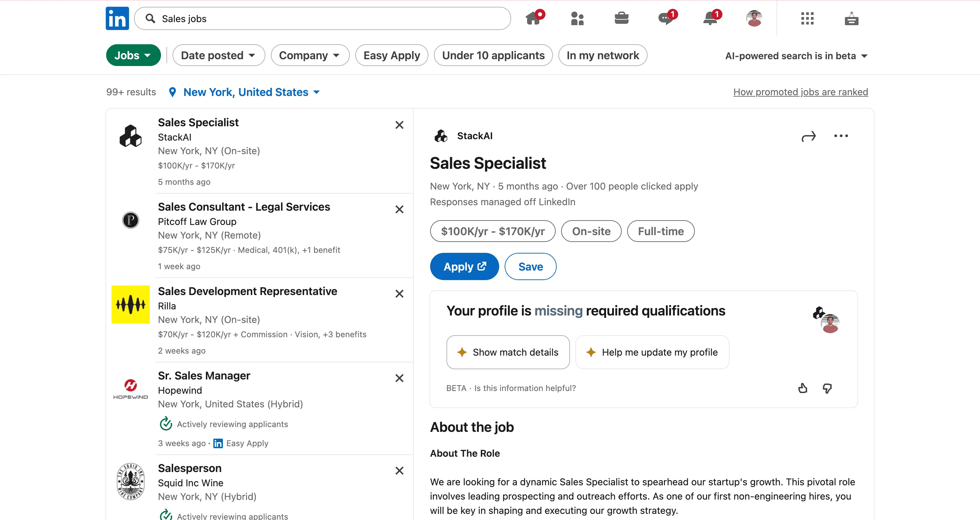Open the For Business grid icon

pyautogui.click(x=808, y=18)
